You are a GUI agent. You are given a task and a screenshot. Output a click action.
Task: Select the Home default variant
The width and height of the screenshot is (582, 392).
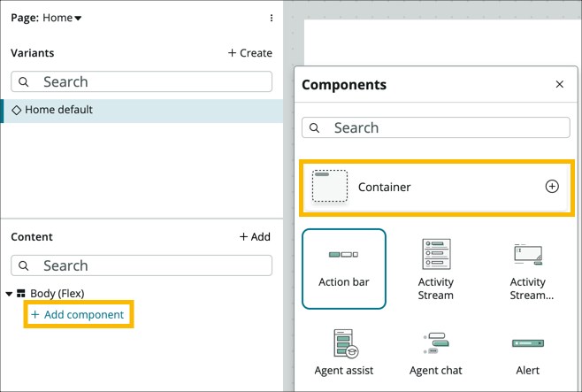tap(58, 110)
